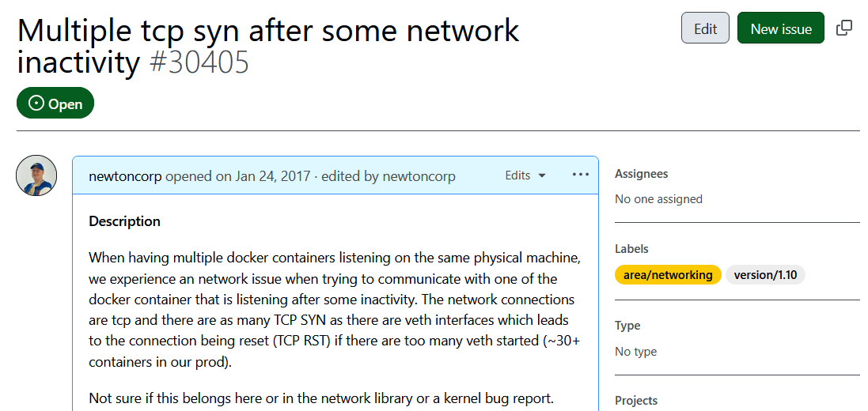Open the three-dot comment actions menu
868x411 pixels.
click(x=581, y=175)
